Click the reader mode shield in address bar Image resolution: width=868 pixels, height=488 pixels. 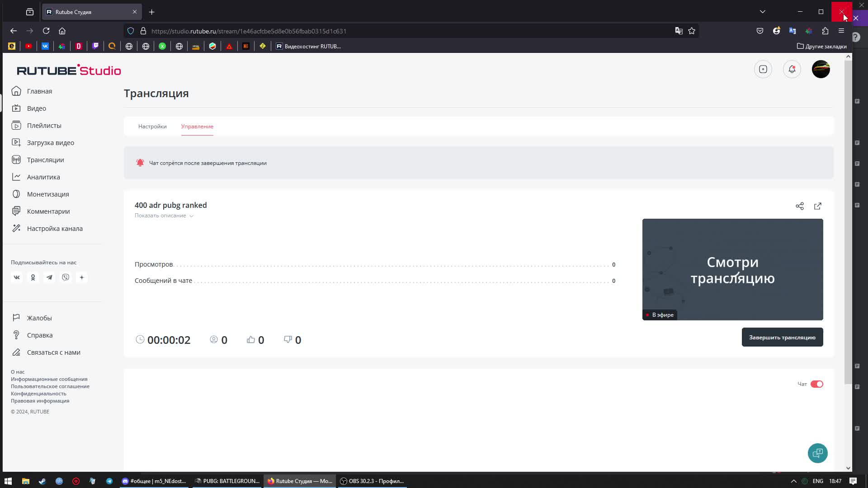click(x=131, y=31)
